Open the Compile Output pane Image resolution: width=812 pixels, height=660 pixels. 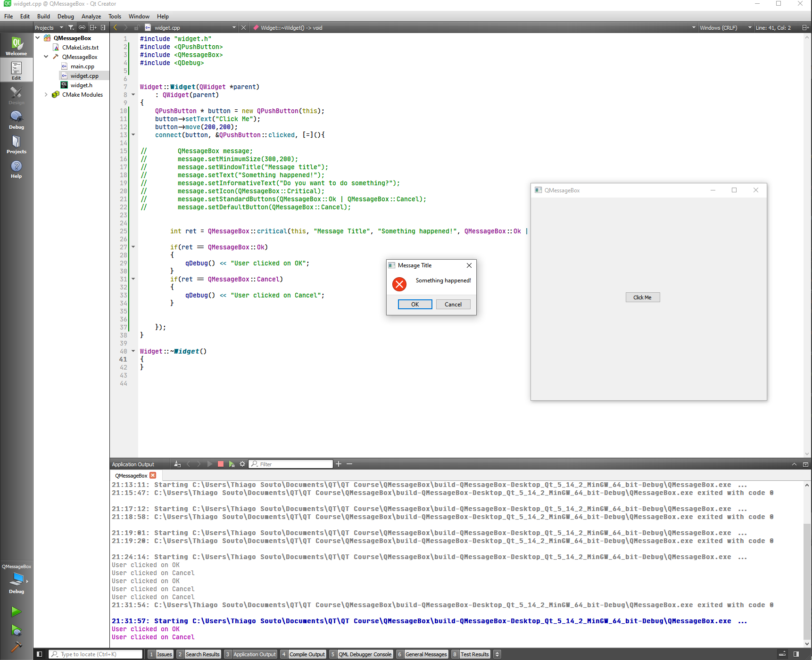304,654
